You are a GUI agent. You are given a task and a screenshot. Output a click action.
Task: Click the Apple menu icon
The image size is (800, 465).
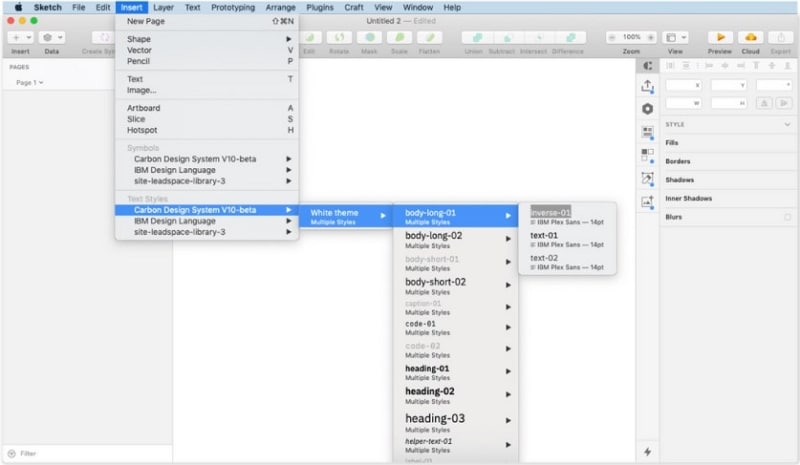click(x=18, y=7)
